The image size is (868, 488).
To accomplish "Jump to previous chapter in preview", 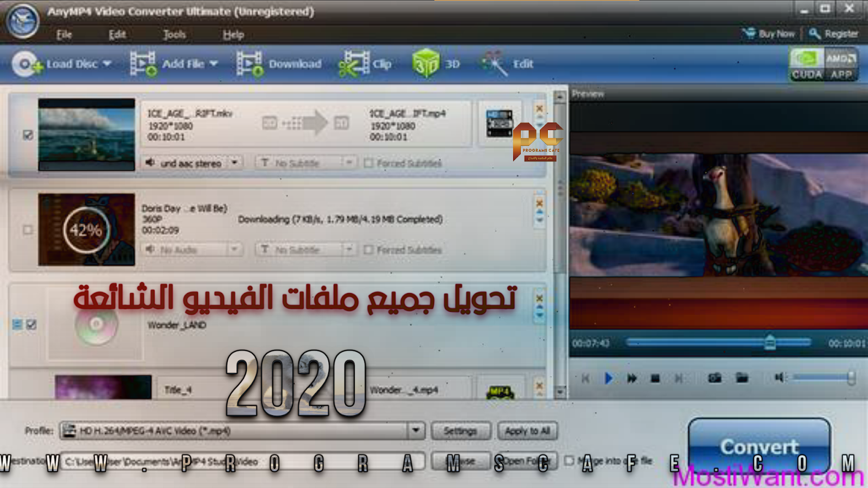I will click(x=585, y=378).
